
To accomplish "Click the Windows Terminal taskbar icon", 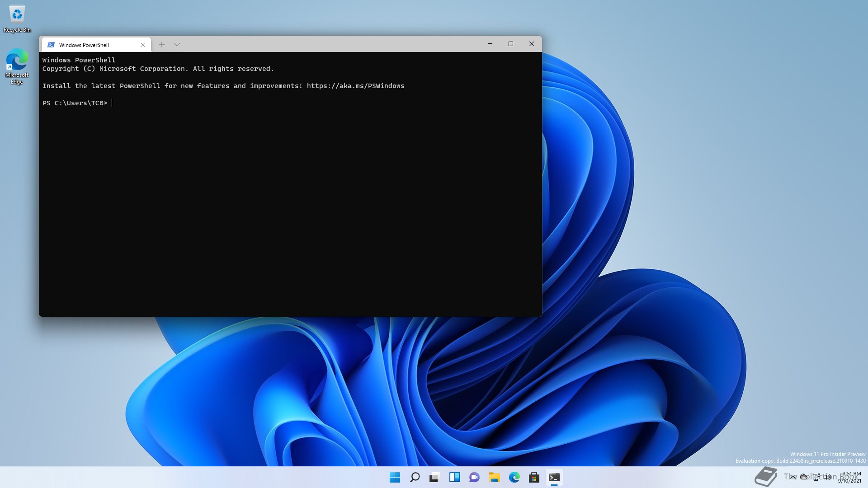I will pyautogui.click(x=554, y=477).
